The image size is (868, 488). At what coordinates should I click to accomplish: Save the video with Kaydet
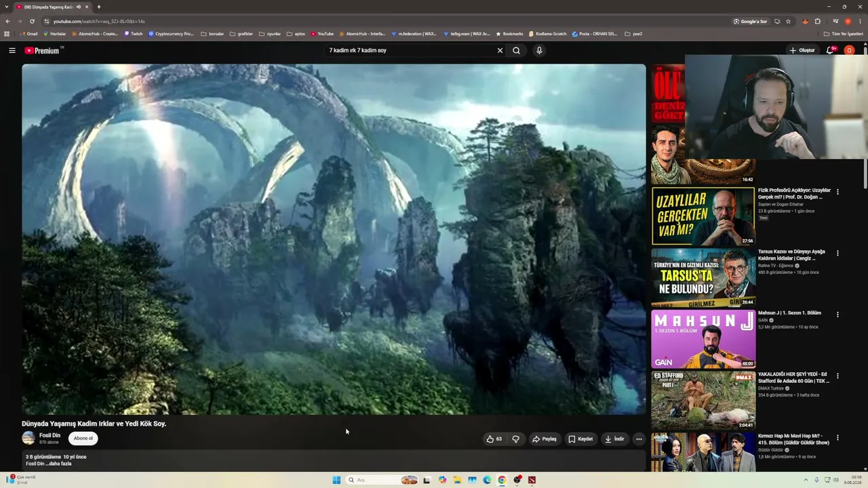click(580, 439)
